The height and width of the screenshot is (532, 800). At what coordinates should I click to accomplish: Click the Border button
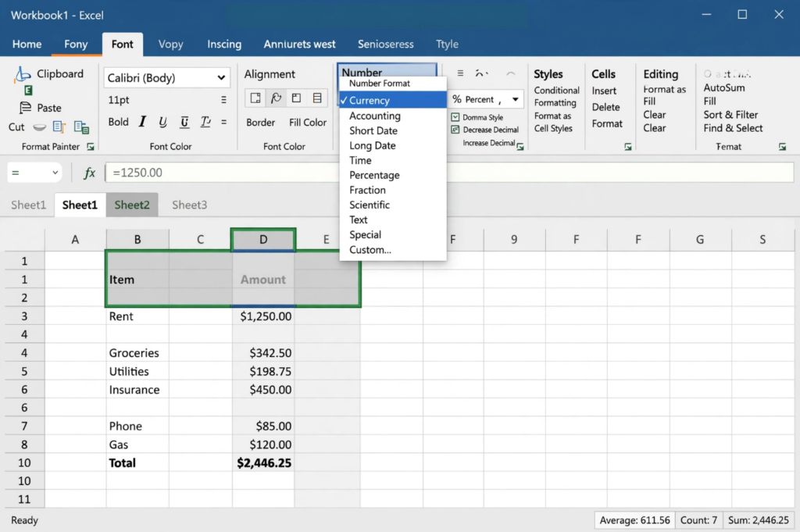pos(260,123)
